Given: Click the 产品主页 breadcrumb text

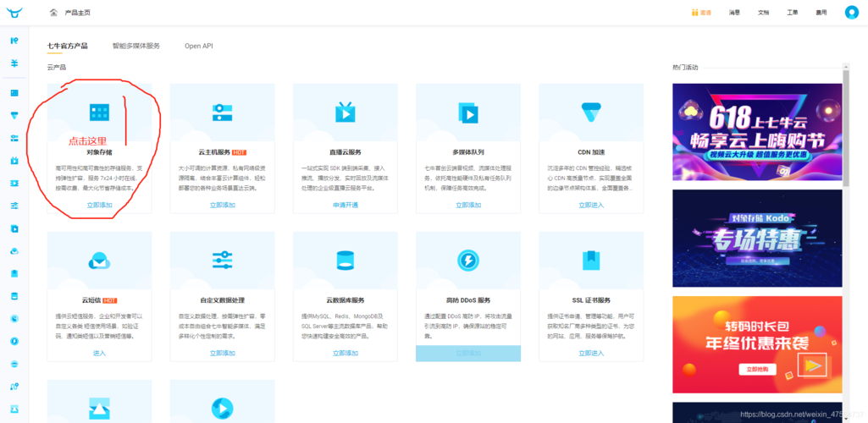Looking at the screenshot, I should [x=76, y=12].
